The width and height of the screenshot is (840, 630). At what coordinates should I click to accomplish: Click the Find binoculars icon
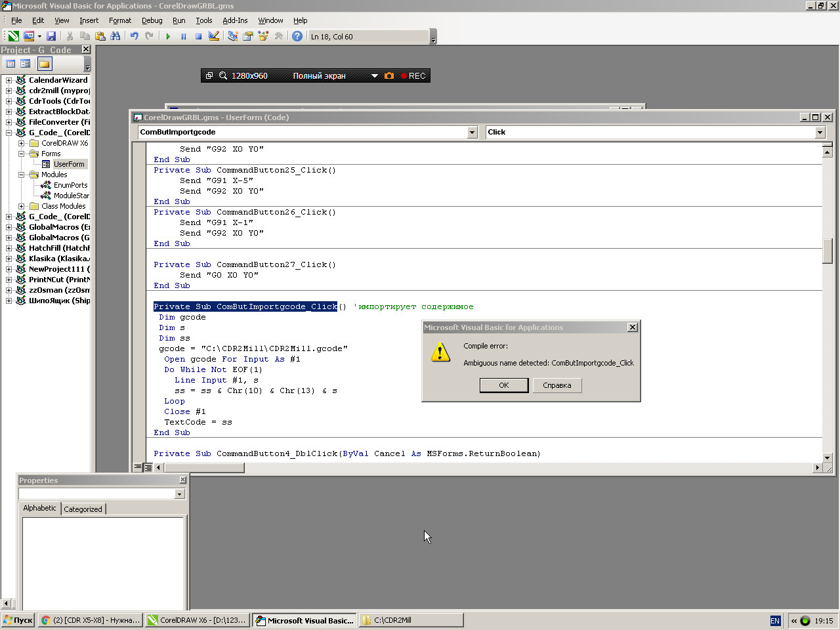click(115, 37)
